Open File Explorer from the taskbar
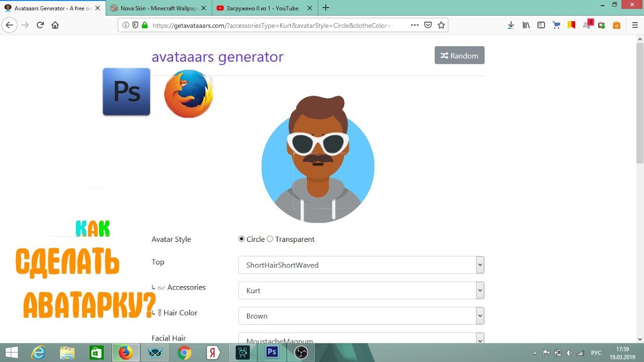The height and width of the screenshot is (362, 644). click(67, 352)
